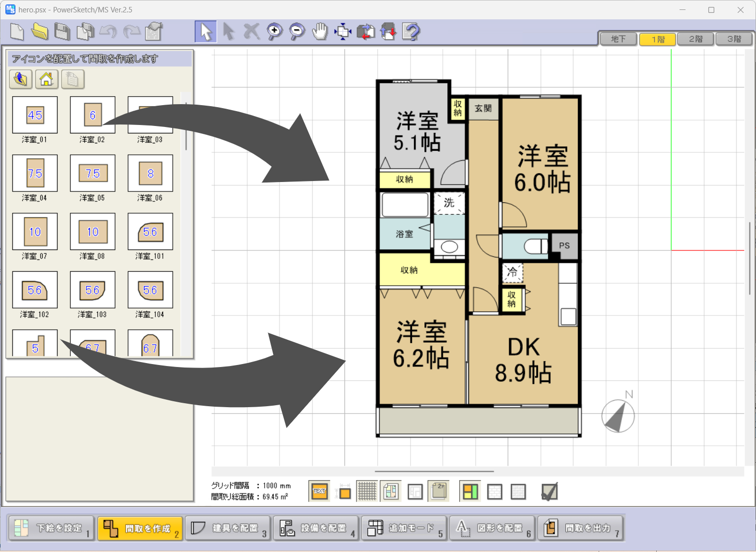Toggle the grid display icon
756x552 pixels.
[367, 491]
